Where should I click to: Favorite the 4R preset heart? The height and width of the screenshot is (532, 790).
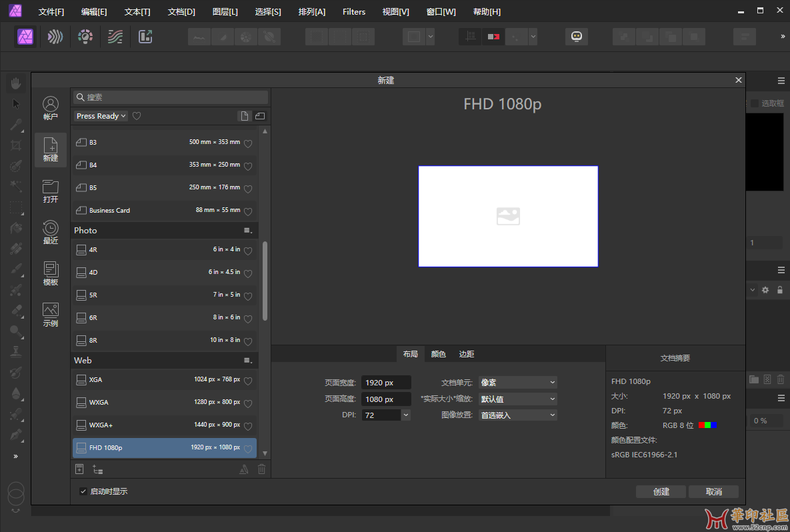(248, 251)
